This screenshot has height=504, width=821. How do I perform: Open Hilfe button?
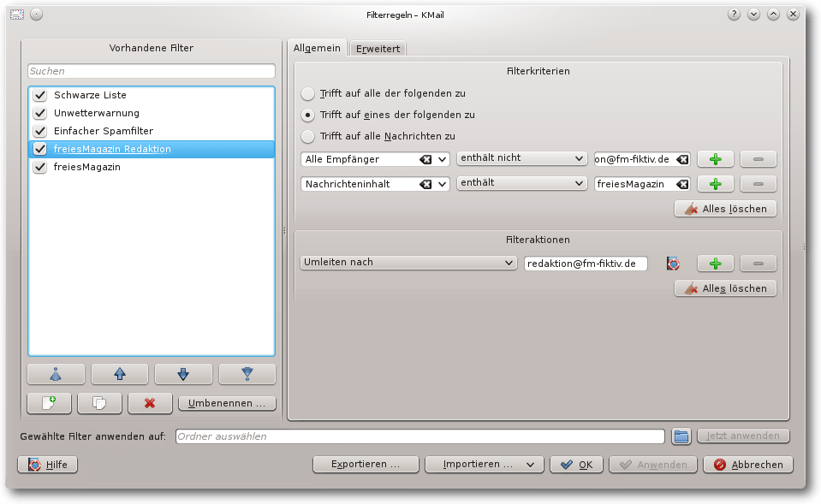click(48, 465)
